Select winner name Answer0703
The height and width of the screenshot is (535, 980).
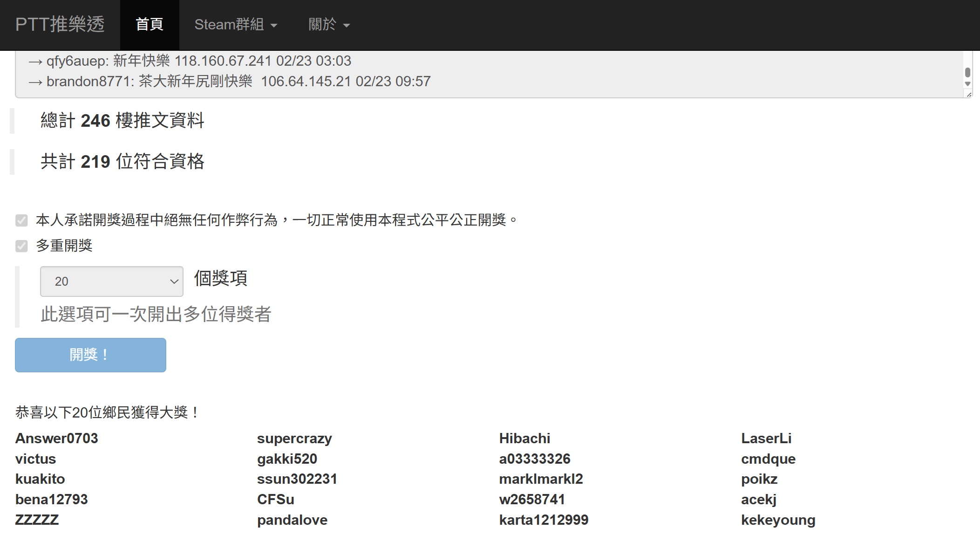click(x=56, y=439)
